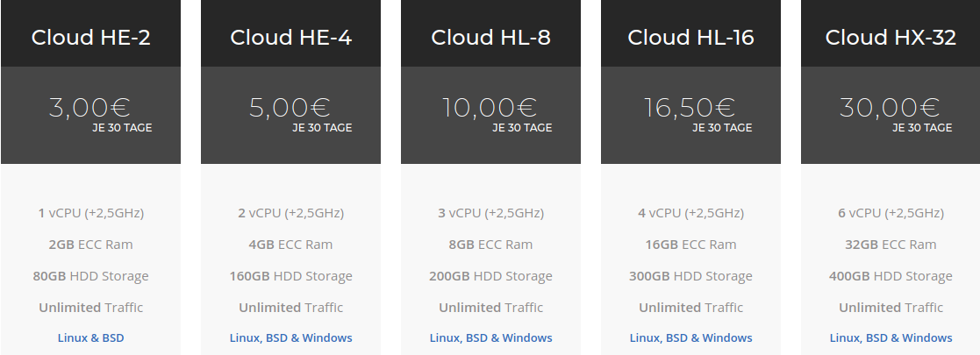The height and width of the screenshot is (355, 980).
Task: Click Linux, BSD & Windows under HX-32
Action: [891, 338]
